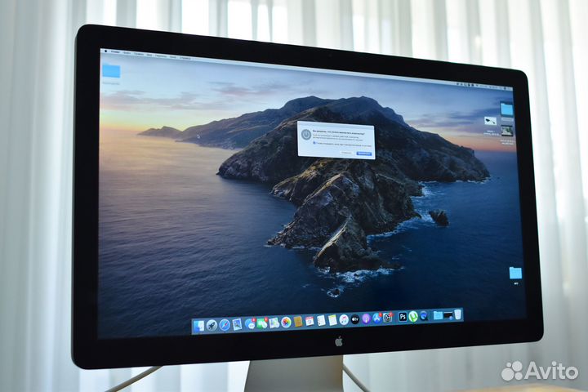Open the Finder menu in menu bar
This screenshot has width=588, height=392.
[115, 51]
